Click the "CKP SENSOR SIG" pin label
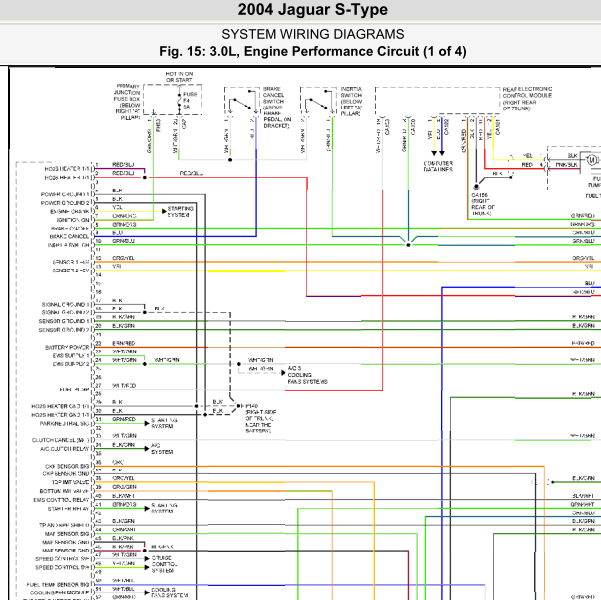Screen dimensions: 601x600 [67, 467]
